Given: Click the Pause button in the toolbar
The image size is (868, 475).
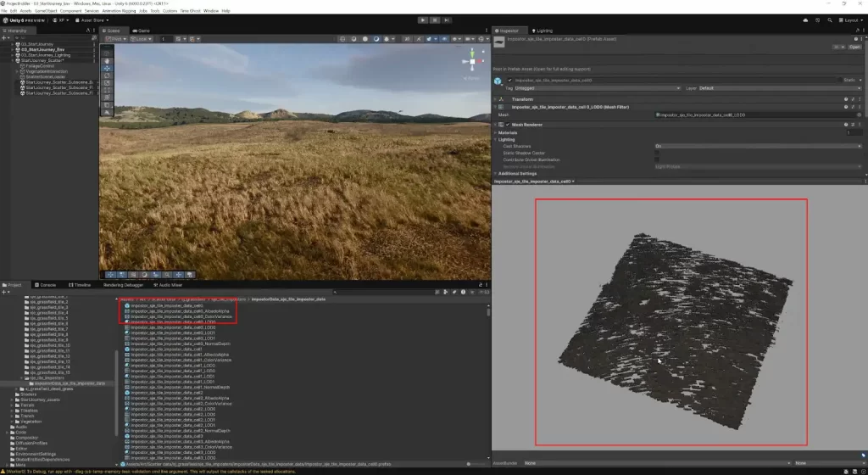Looking at the screenshot, I should 435,20.
